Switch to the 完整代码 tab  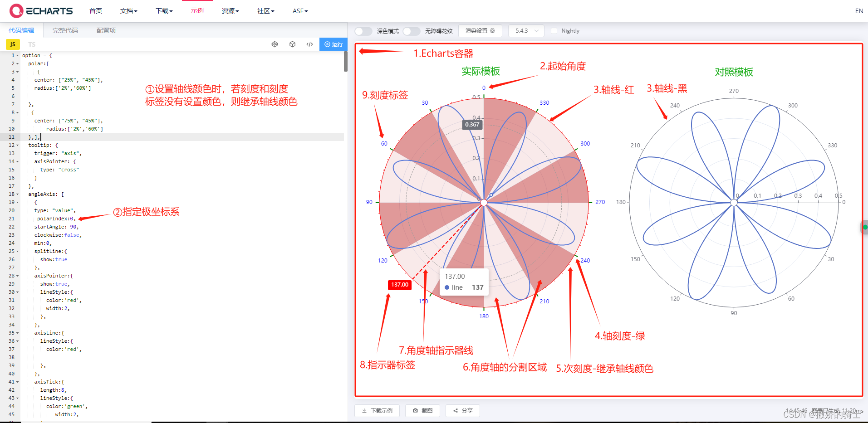pos(65,30)
